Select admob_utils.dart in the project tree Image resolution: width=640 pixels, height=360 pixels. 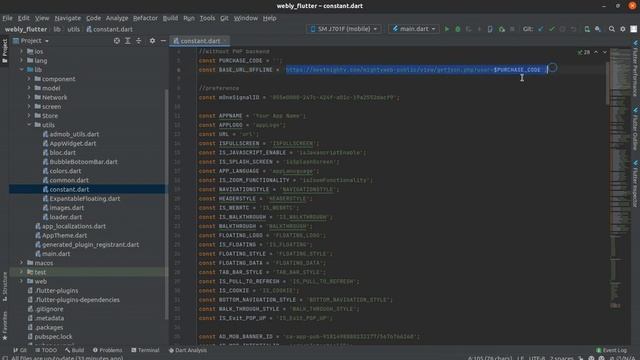74,134
